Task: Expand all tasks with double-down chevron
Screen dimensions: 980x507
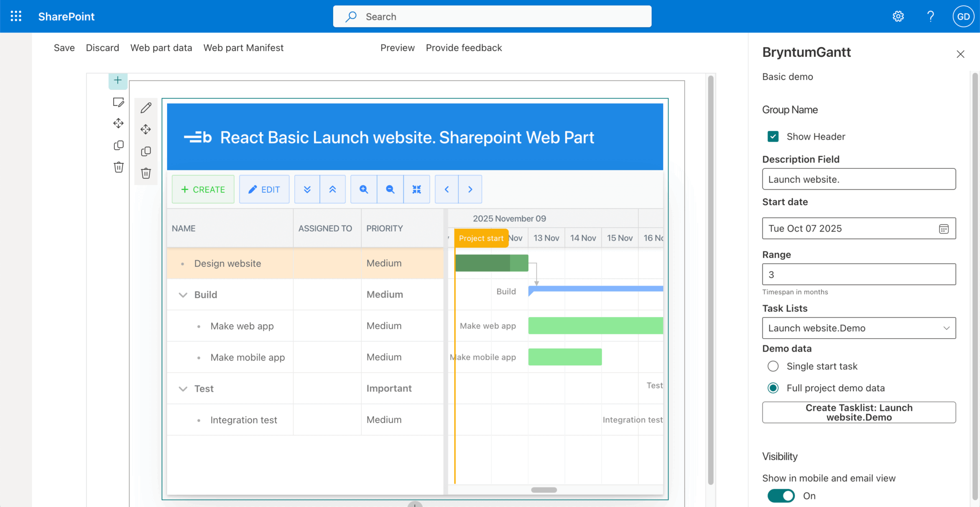Action: coord(307,189)
